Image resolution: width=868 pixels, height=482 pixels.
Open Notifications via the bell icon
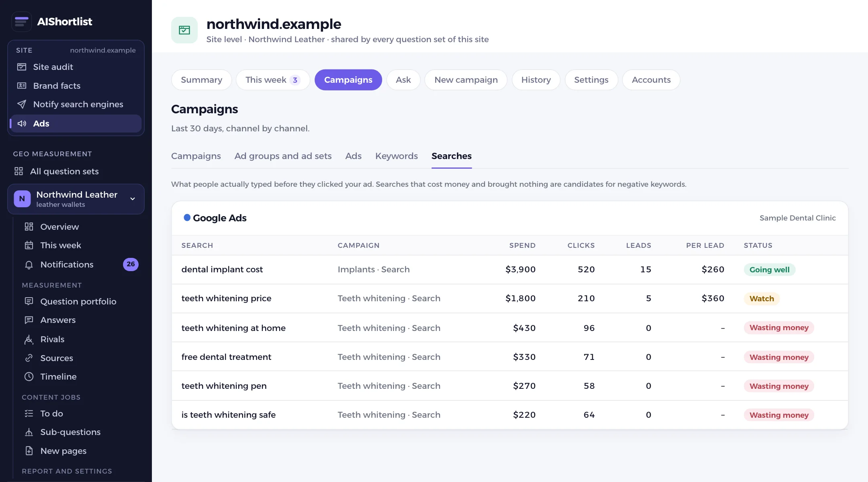29,265
